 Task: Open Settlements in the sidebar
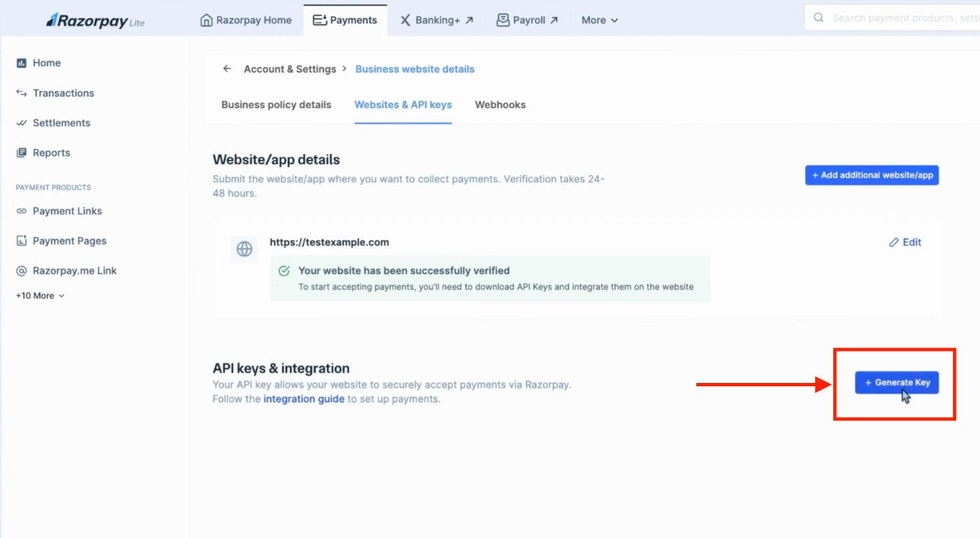53,123
